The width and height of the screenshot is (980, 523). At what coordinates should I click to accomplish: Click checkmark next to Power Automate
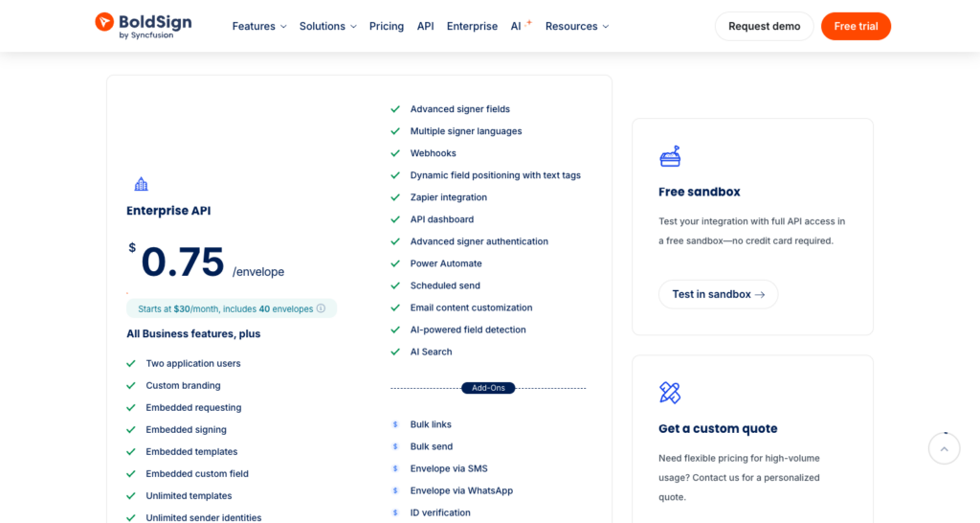[395, 263]
